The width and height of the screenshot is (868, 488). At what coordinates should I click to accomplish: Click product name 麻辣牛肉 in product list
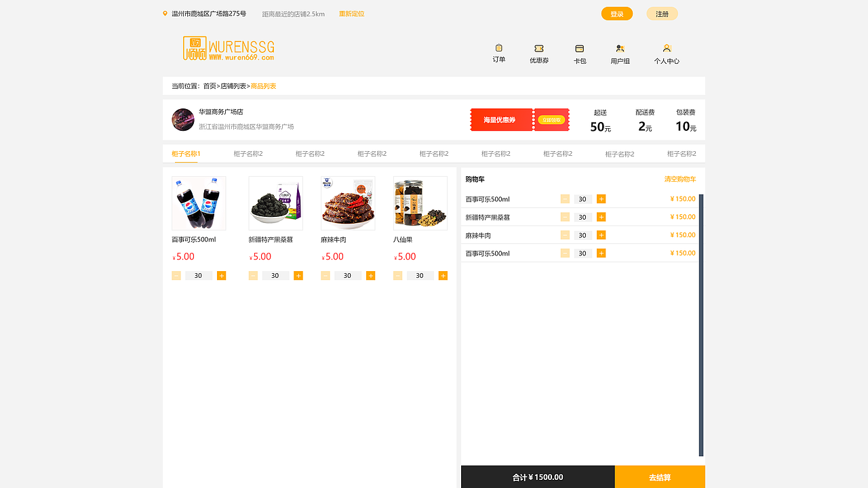pos(334,240)
